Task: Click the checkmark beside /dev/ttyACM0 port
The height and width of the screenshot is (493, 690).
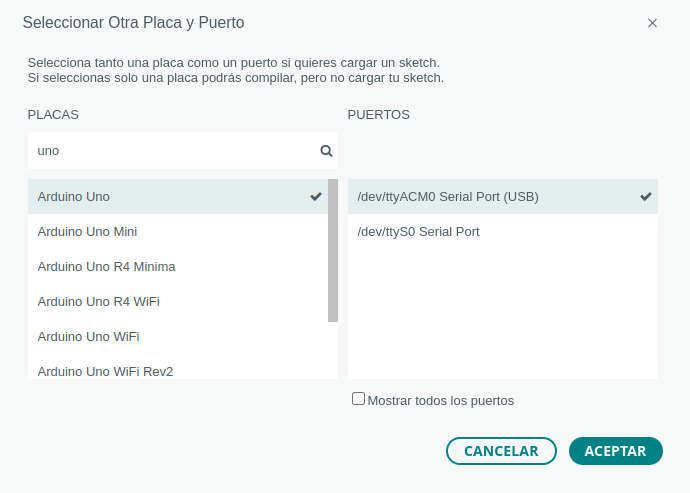Action: point(646,197)
